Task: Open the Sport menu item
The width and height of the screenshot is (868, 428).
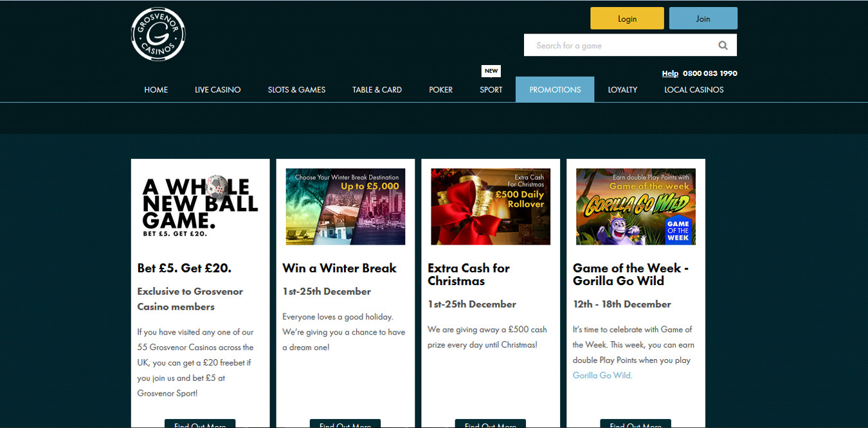Action: (x=491, y=89)
